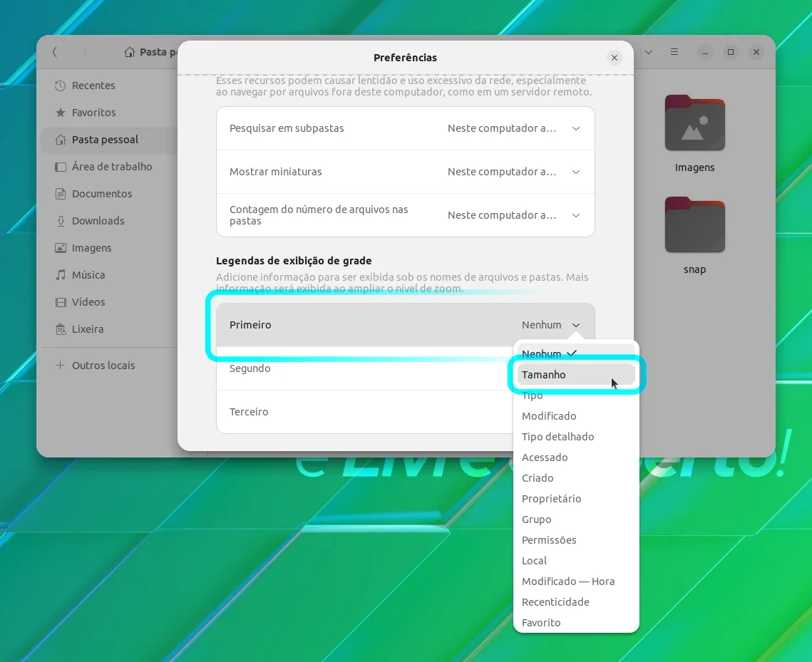Open Música in the sidebar
812x662 pixels.
coord(109,275)
